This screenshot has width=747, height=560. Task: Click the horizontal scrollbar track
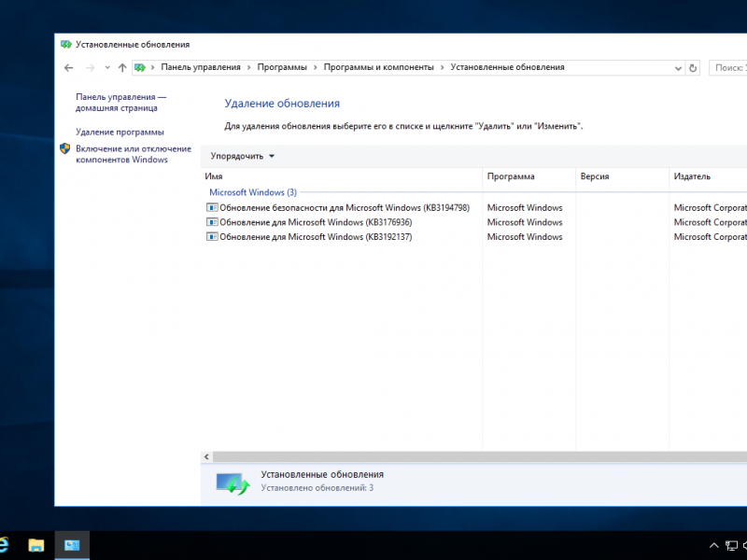(480, 457)
